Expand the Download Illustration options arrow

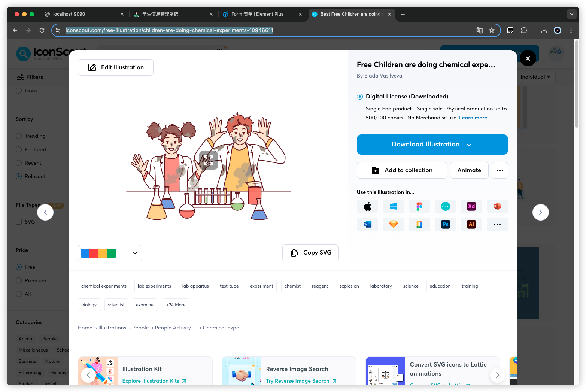(x=469, y=145)
